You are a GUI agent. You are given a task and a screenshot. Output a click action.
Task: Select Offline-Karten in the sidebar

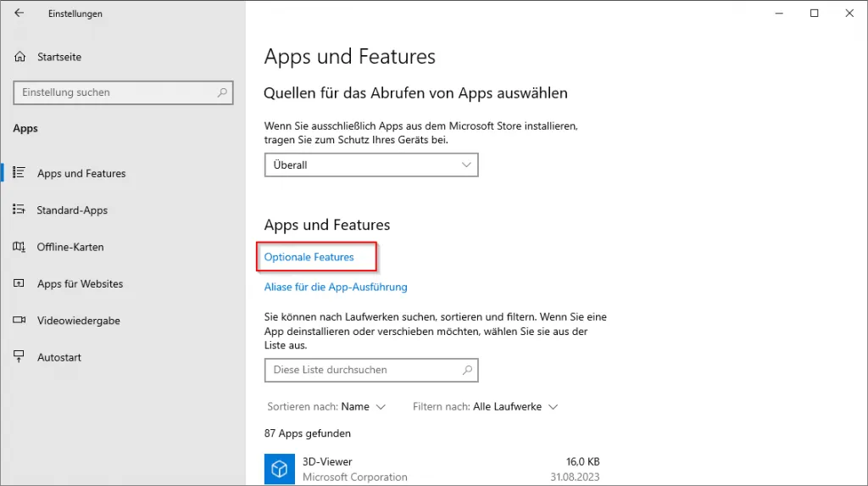(x=70, y=247)
